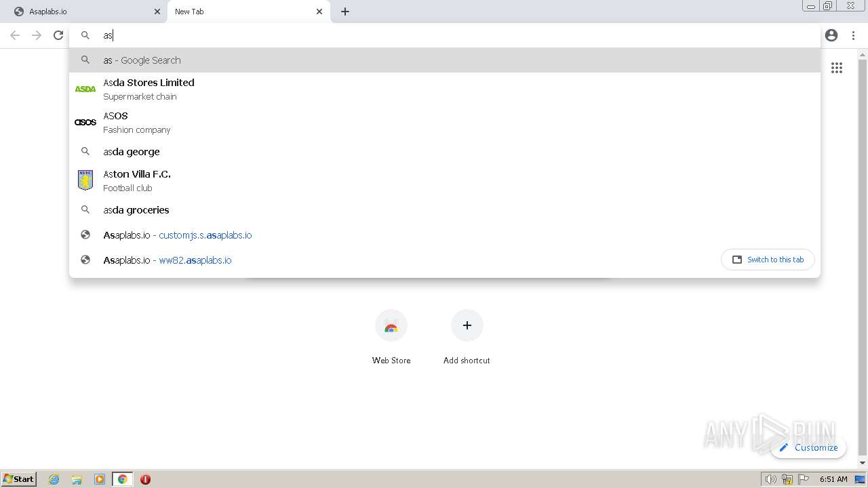Click the Action Center flag tray icon
The image size is (868, 488).
[804, 479]
